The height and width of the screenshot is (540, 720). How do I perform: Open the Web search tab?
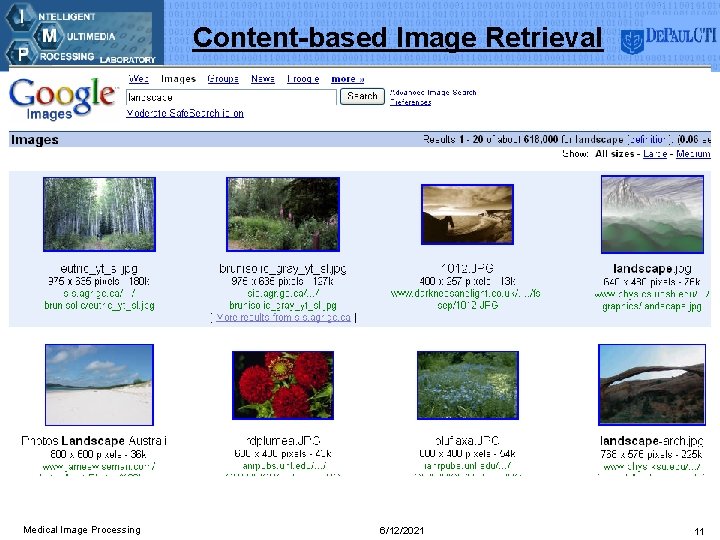coord(138,79)
